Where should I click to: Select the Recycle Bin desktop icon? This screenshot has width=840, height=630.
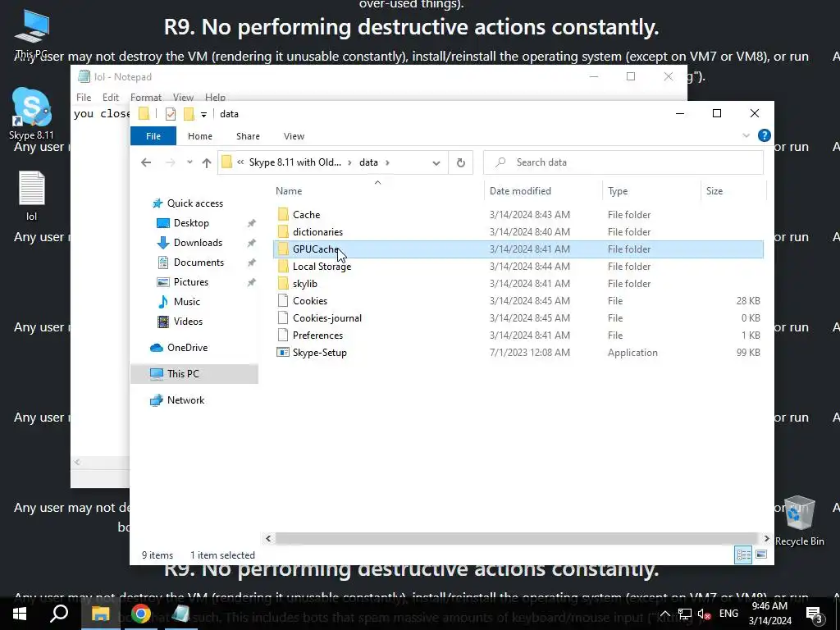[x=799, y=520]
